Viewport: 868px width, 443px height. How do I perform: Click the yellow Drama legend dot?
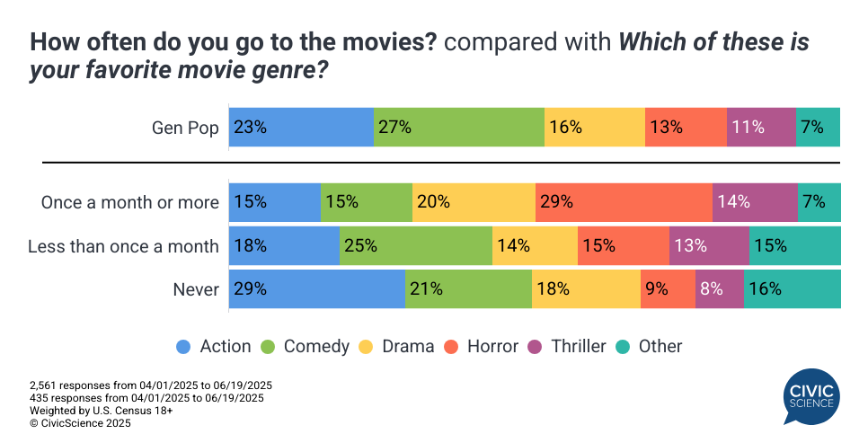pos(366,347)
